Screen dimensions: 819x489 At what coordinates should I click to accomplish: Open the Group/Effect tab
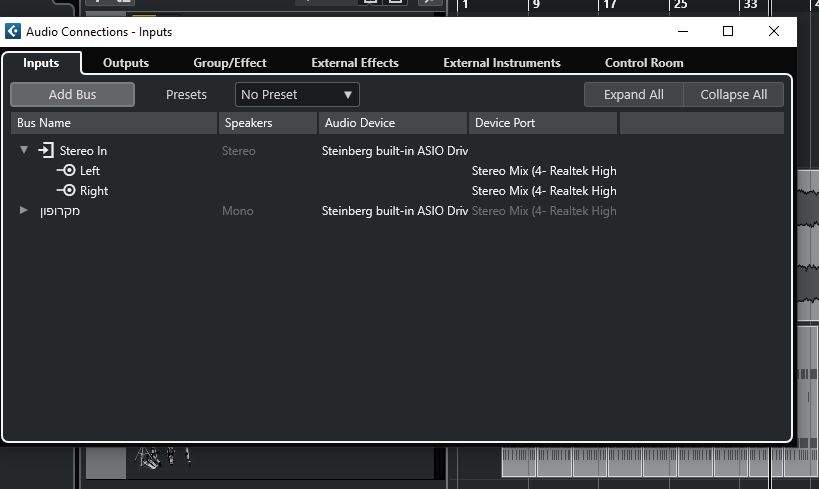pos(230,63)
